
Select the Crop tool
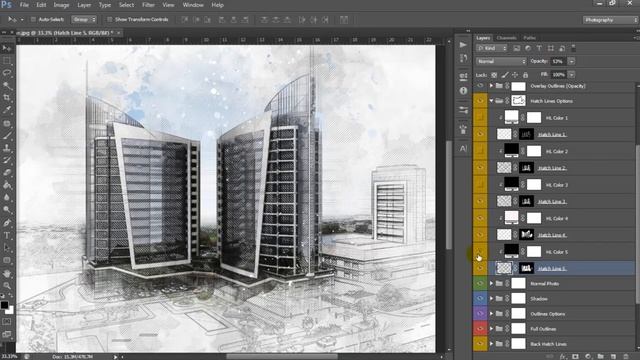tap(7, 98)
